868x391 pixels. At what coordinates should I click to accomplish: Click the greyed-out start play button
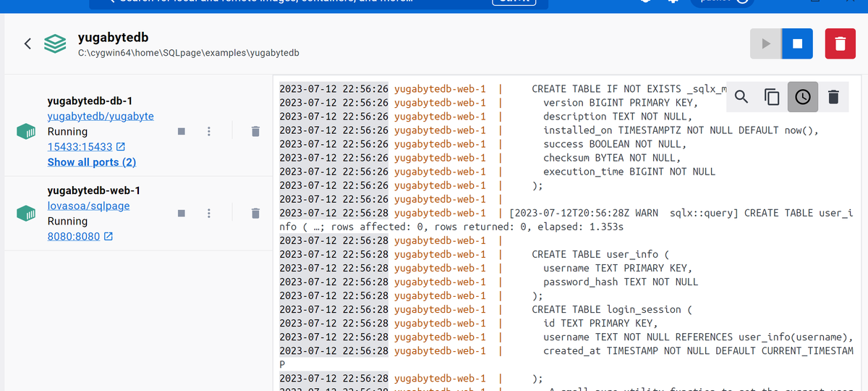click(x=766, y=43)
